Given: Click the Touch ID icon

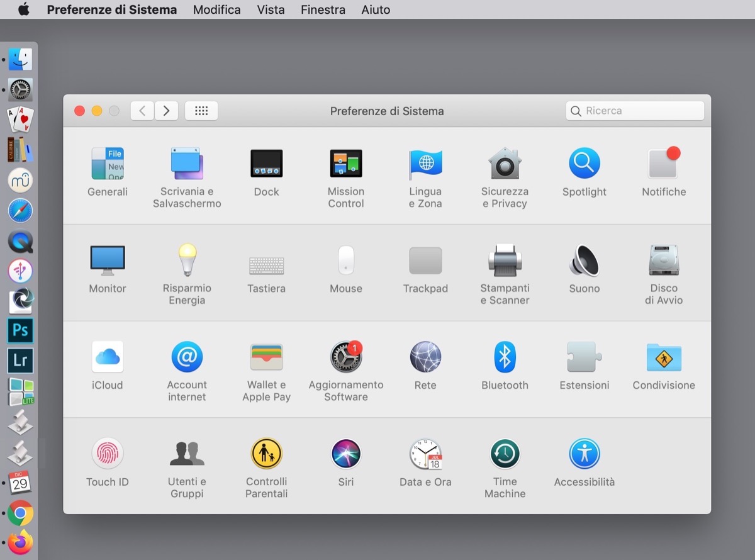Looking at the screenshot, I should [x=108, y=454].
